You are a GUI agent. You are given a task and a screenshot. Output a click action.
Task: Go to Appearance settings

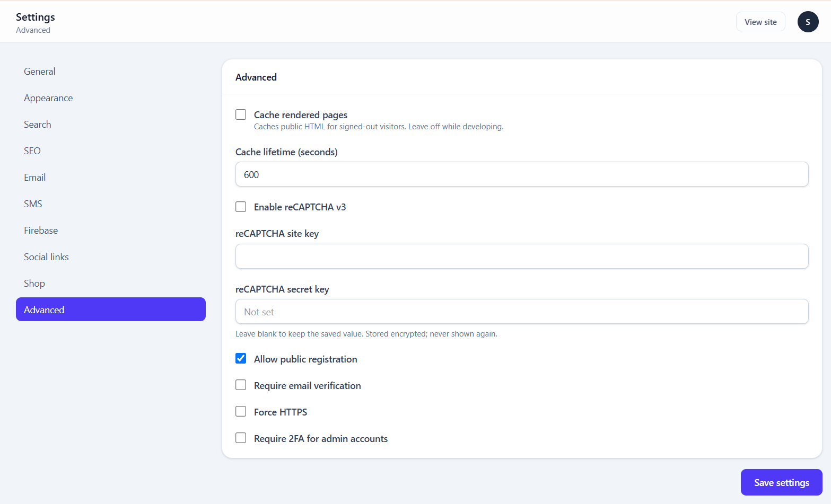[x=111, y=98]
